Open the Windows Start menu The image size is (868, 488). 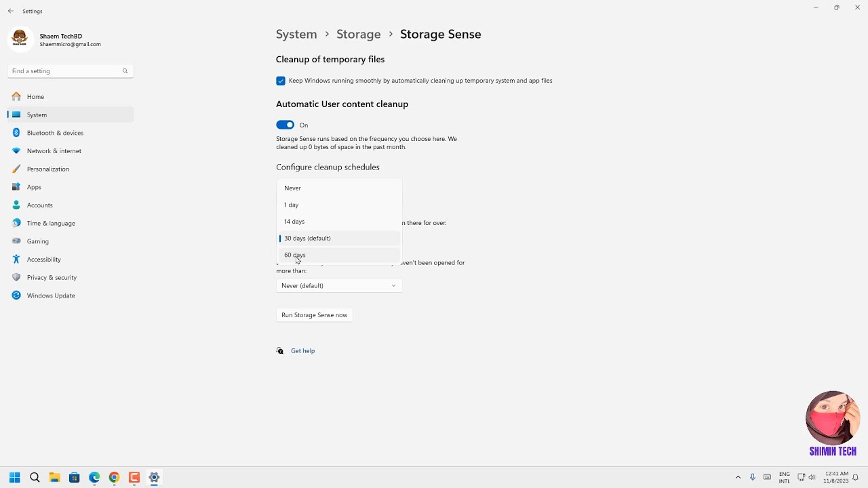click(x=14, y=477)
